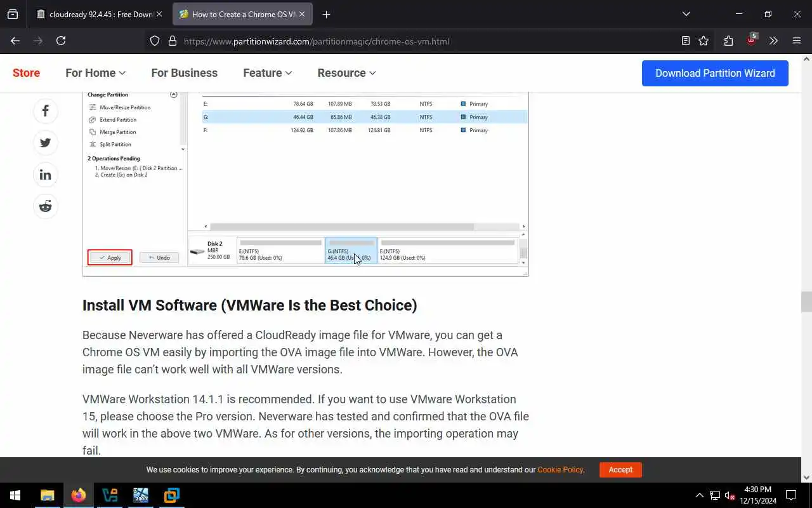Image resolution: width=812 pixels, height=508 pixels.
Task: Click the network tray icon
Action: click(715, 495)
